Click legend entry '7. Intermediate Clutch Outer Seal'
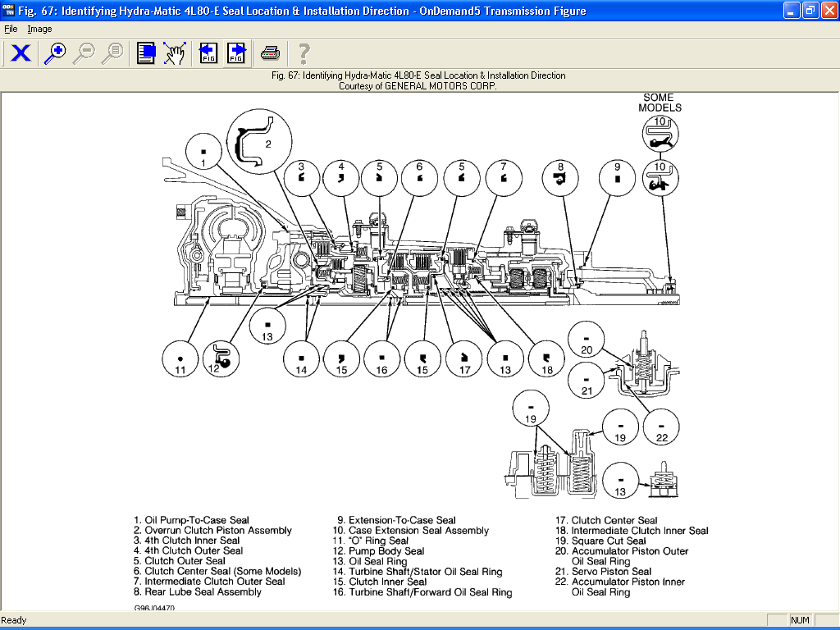The width and height of the screenshot is (840, 630). pyautogui.click(x=209, y=582)
